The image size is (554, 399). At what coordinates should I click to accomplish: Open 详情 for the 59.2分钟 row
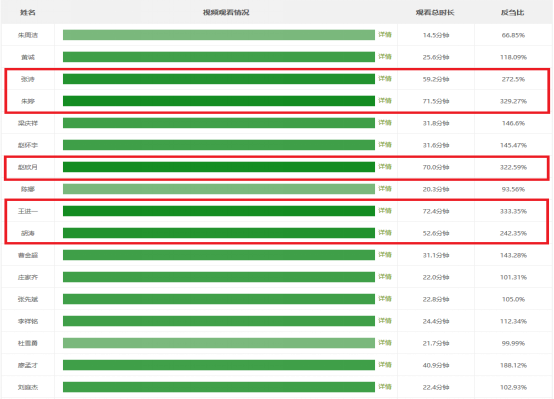[x=385, y=78]
